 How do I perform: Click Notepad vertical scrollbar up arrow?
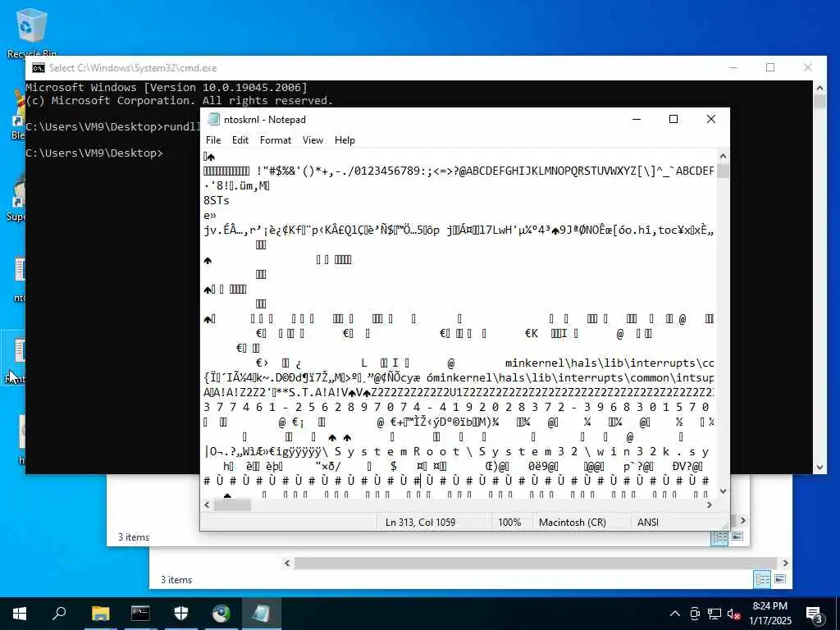[723, 157]
